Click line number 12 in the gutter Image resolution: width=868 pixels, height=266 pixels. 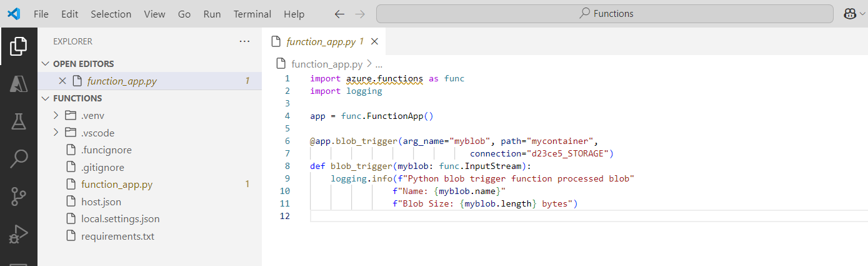pyautogui.click(x=285, y=216)
